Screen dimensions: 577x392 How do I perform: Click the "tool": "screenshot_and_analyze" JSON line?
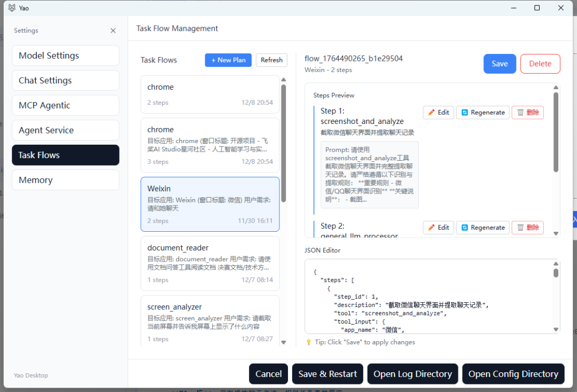pyautogui.click(x=390, y=313)
